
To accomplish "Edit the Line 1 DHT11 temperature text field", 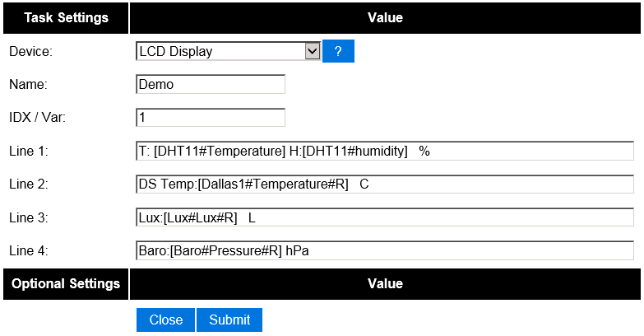I will 385,151.
